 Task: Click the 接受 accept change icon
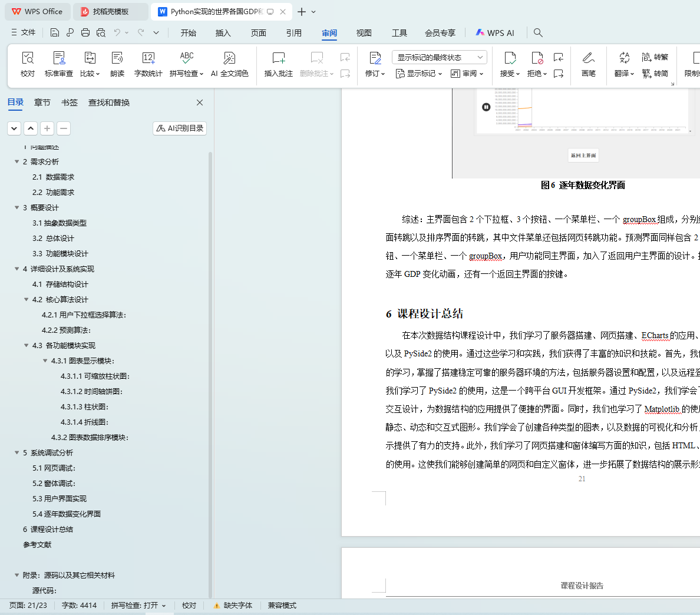(510, 58)
